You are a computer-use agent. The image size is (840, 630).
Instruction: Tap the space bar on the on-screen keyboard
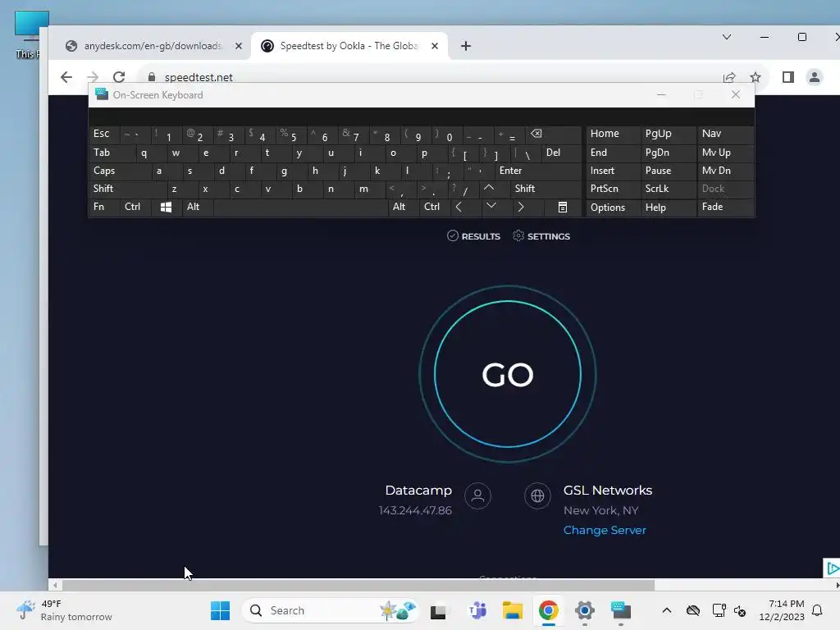[x=300, y=207]
